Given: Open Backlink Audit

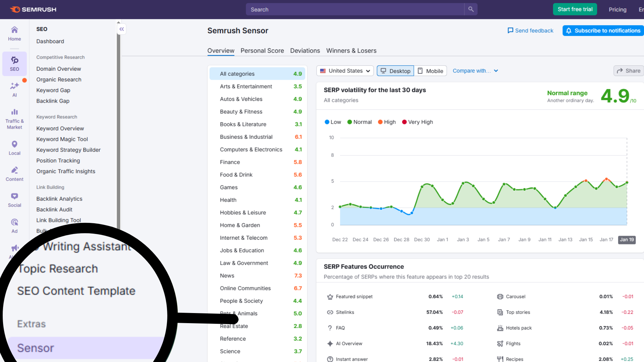Looking at the screenshot, I should click(54, 209).
